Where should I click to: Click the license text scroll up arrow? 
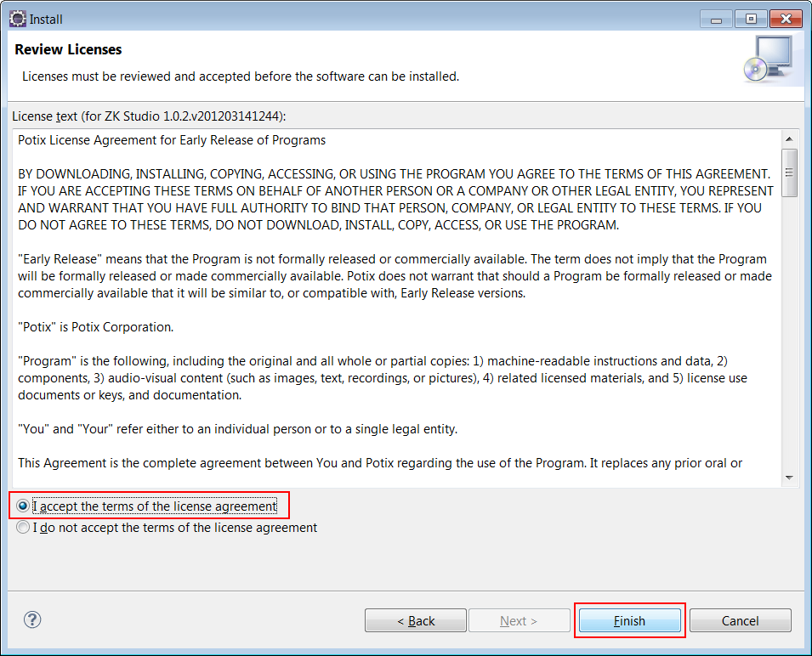click(x=789, y=139)
